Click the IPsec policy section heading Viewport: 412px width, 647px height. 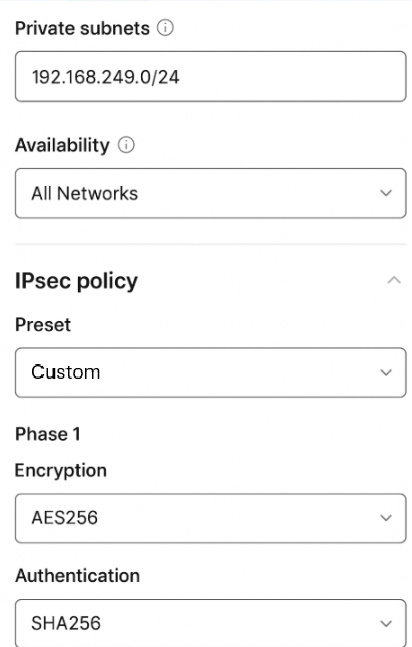coord(76,281)
